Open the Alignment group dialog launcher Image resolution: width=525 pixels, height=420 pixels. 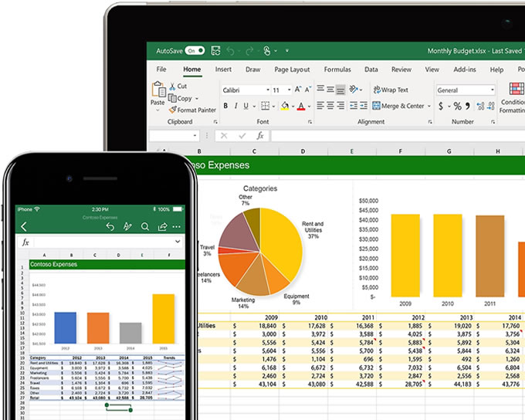[x=430, y=122]
